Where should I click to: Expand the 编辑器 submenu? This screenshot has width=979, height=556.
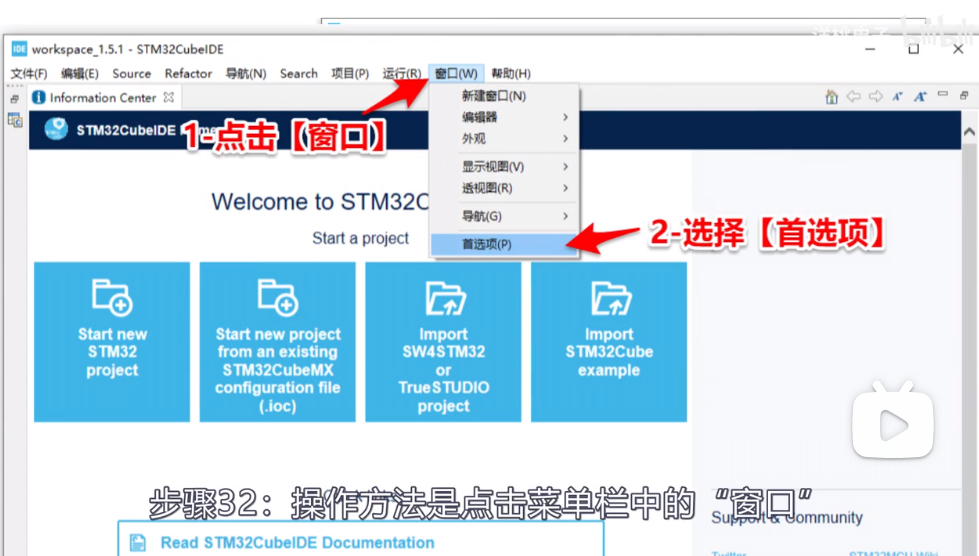504,117
